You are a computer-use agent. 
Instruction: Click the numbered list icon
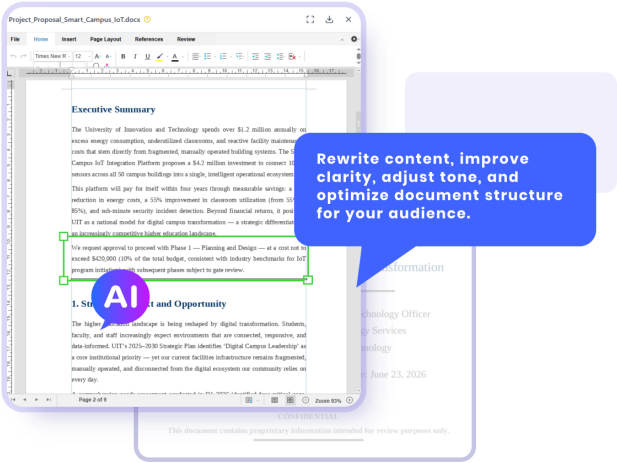pos(223,57)
